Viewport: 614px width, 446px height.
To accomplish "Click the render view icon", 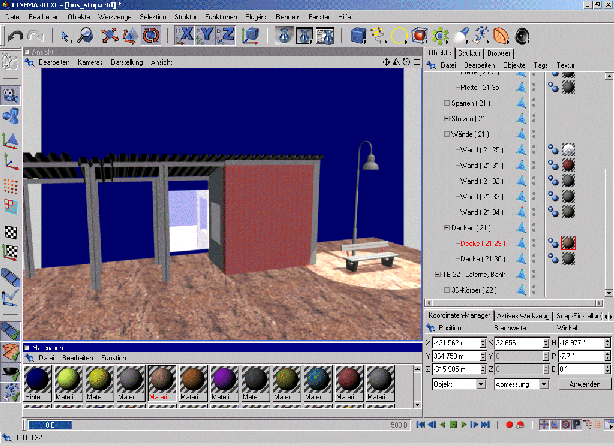I will pos(284,36).
